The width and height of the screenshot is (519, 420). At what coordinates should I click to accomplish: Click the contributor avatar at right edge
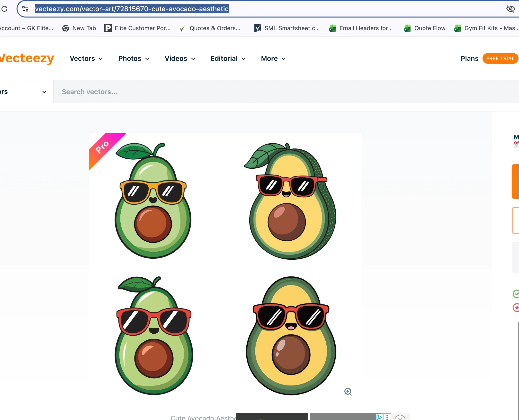(x=516, y=141)
